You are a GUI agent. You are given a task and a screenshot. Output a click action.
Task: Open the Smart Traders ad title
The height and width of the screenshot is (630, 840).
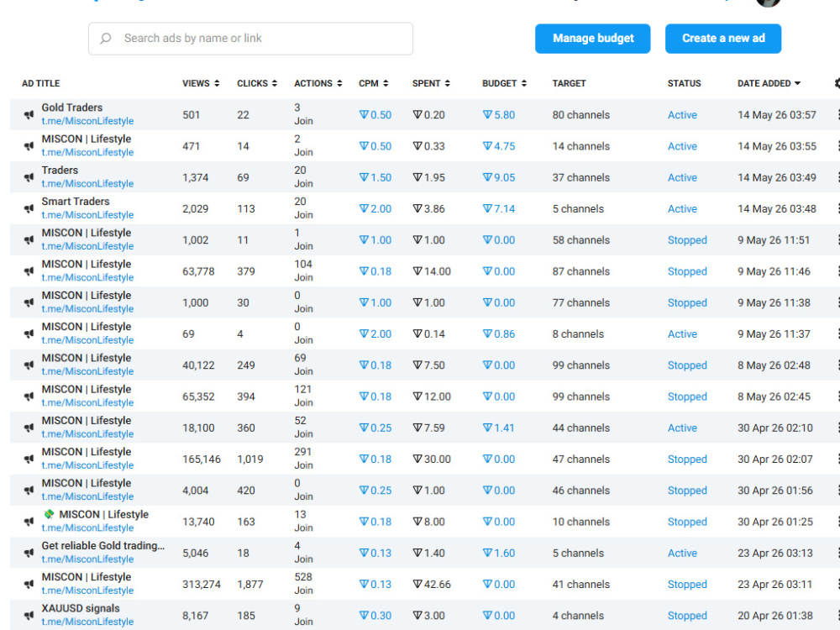pyautogui.click(x=76, y=202)
